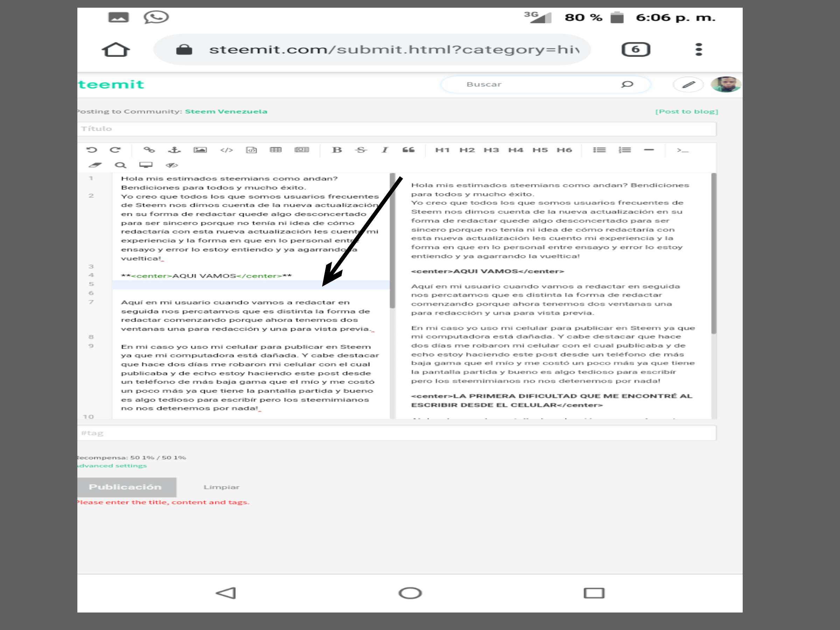The height and width of the screenshot is (630, 840).
Task: Tap the lock icon in the address bar
Action: 184,49
